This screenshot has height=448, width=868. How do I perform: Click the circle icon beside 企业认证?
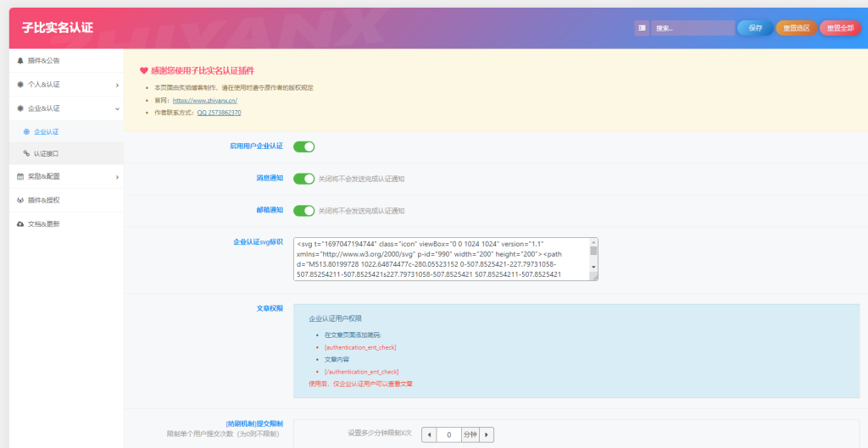[26, 131]
